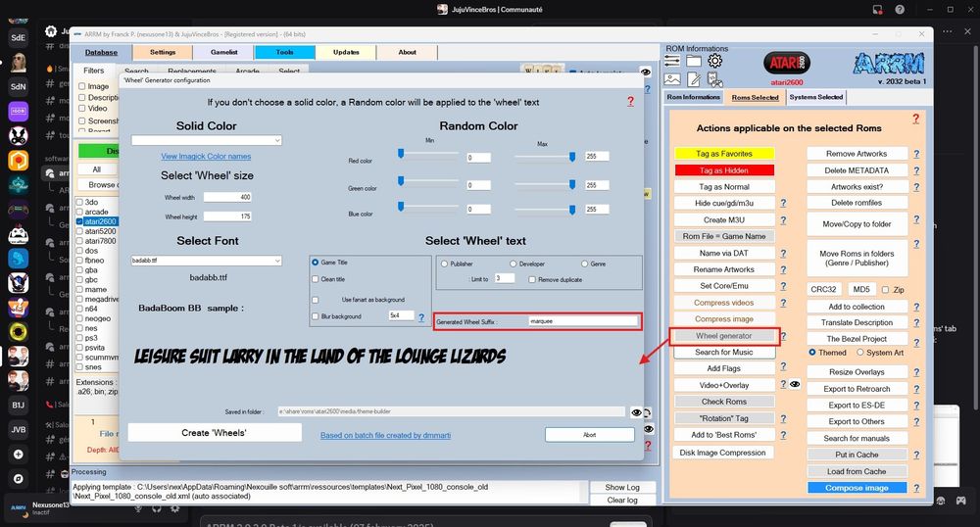This screenshot has height=527, width=980.
Task: Click the Show Log button
Action: click(x=622, y=487)
